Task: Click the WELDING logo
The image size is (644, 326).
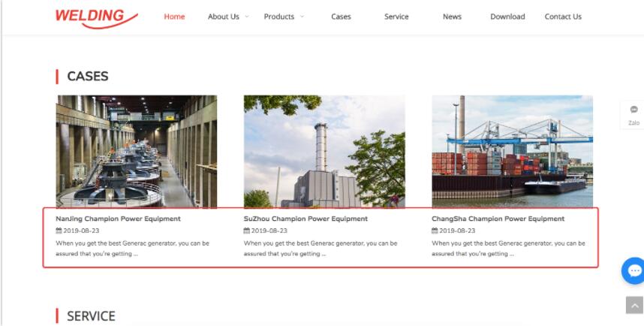Action: pyautogui.click(x=96, y=17)
